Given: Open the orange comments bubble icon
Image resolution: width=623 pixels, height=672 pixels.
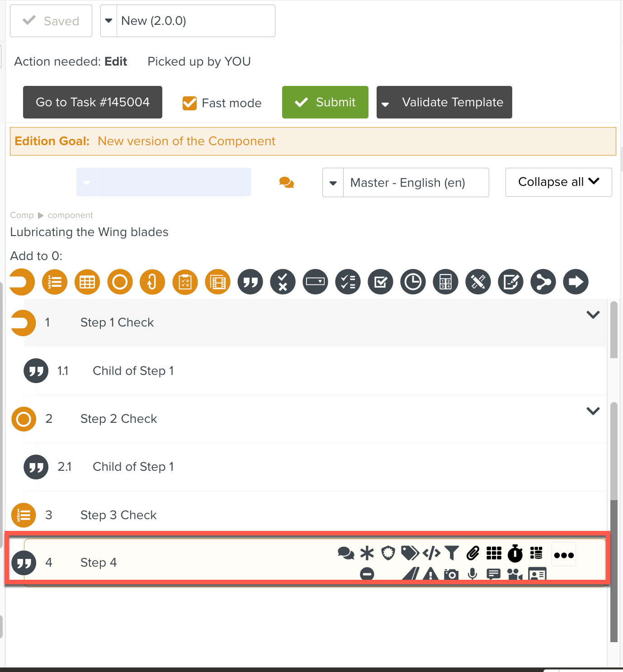Looking at the screenshot, I should tap(287, 183).
